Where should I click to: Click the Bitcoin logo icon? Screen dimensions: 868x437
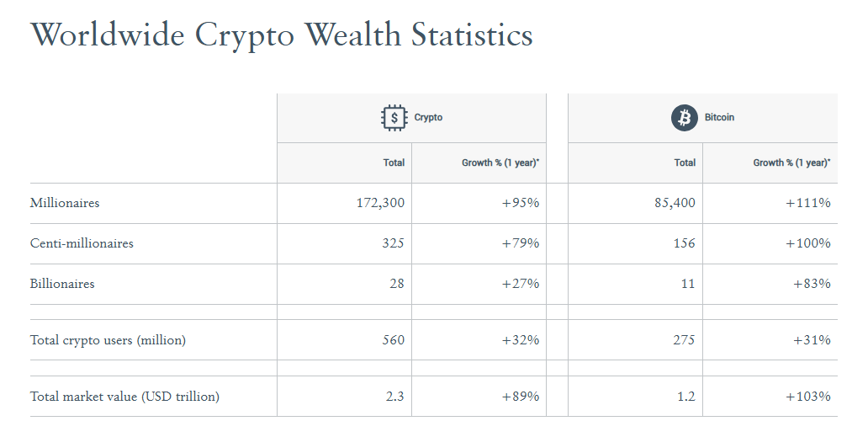685,118
